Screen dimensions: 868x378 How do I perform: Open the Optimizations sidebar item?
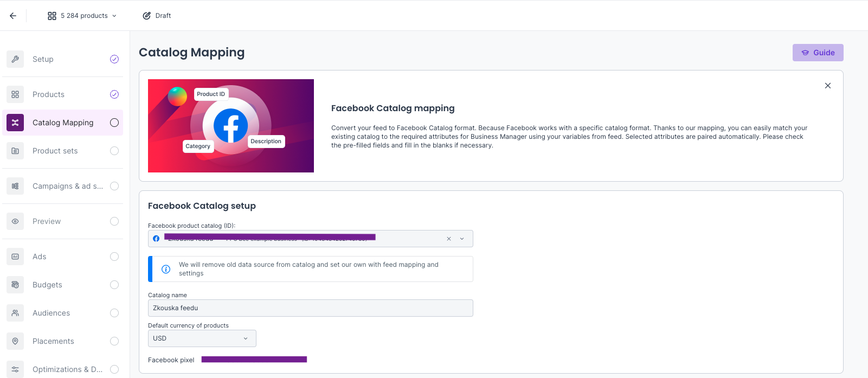[67, 369]
